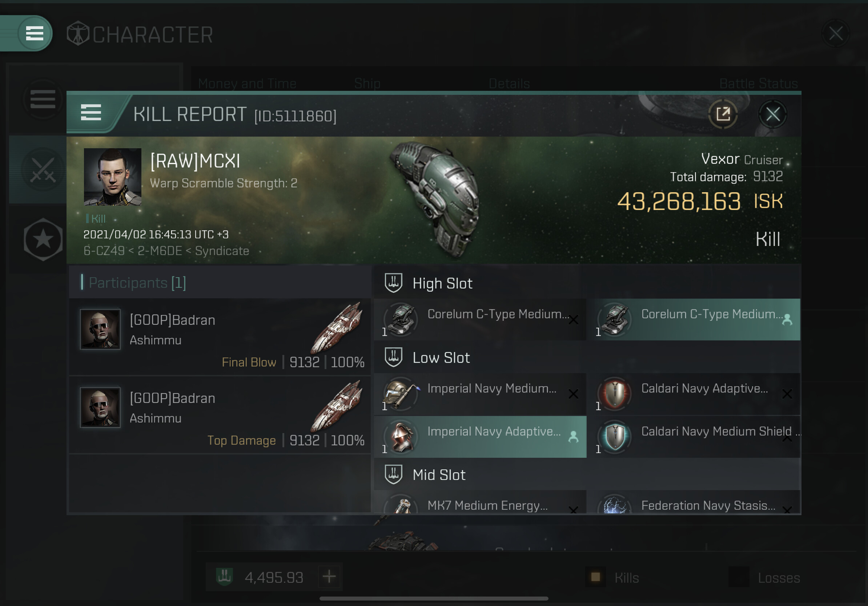Screen dimensions: 868x606
Task: Select the star medal sidebar icon
Action: pyautogui.click(x=43, y=239)
